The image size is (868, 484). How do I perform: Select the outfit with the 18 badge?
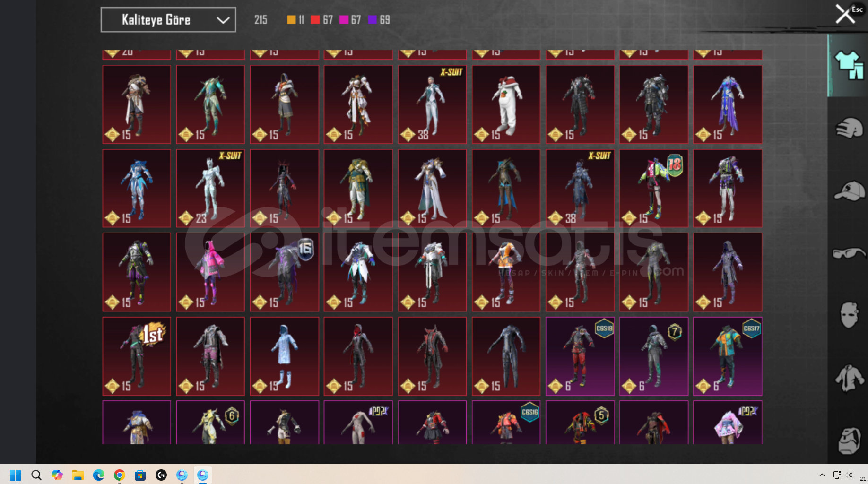point(654,188)
